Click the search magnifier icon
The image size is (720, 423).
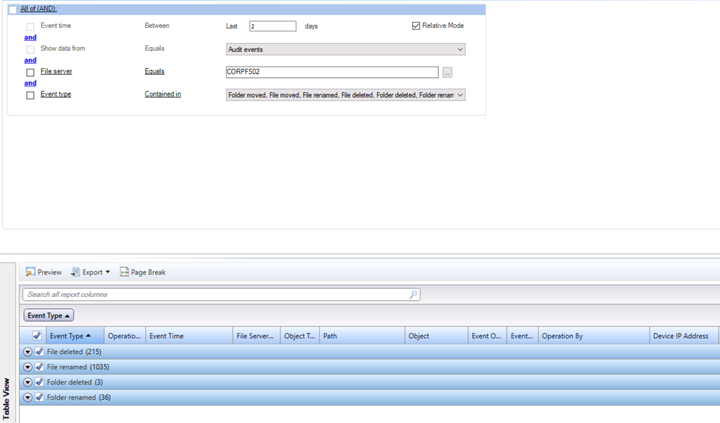414,295
